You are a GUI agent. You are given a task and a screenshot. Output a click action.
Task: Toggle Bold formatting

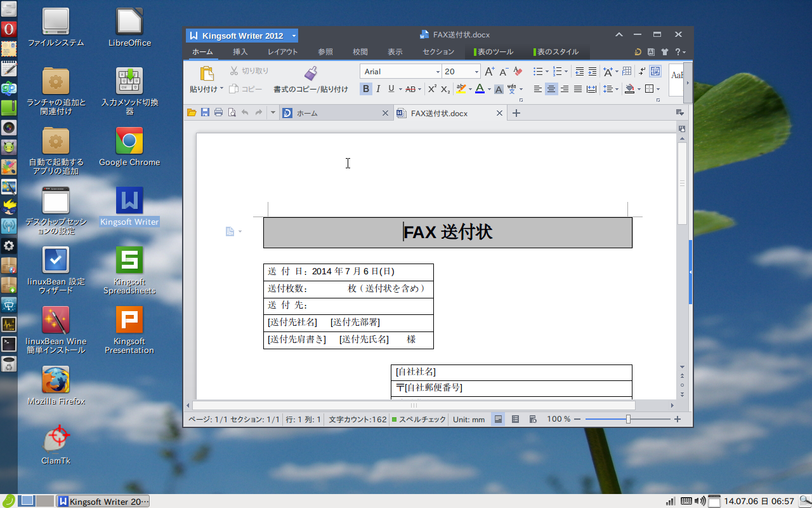(366, 89)
